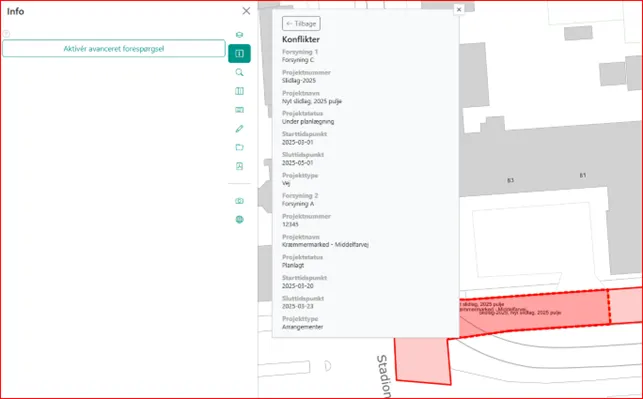
Task: Click project type 'Arrangementer'
Action: pyautogui.click(x=302, y=327)
